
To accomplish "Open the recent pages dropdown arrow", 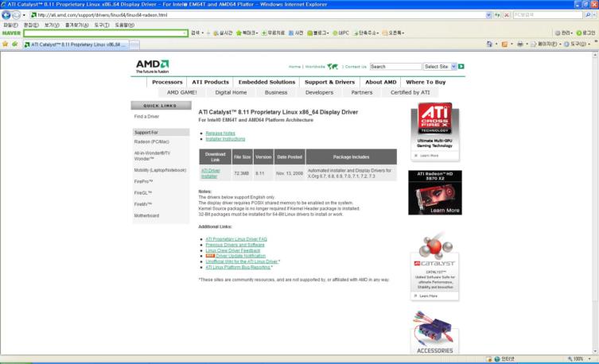I will [x=24, y=15].
